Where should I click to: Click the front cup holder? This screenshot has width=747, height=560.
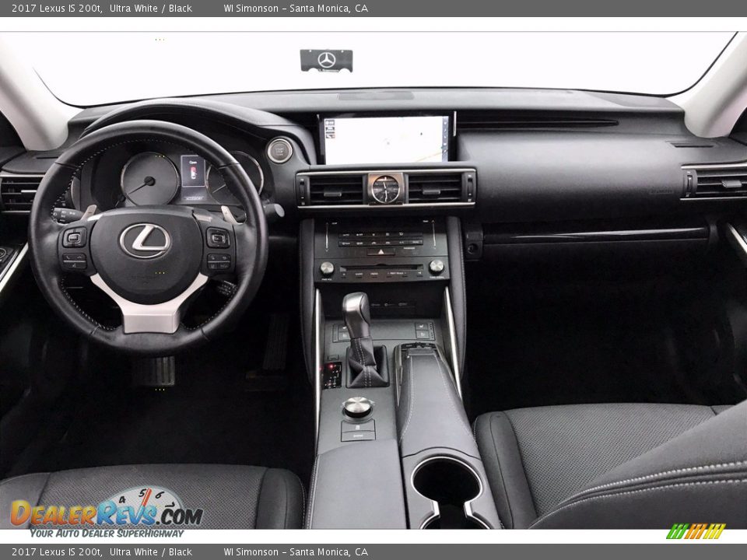447,481
